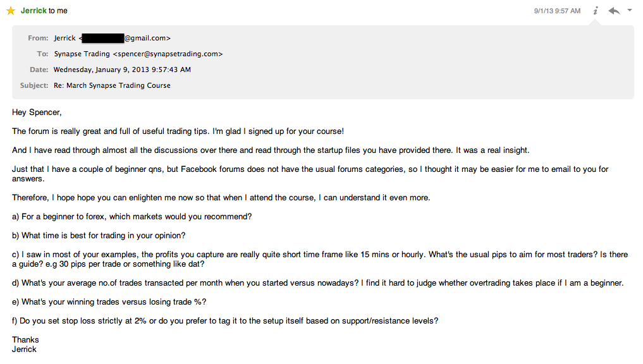Click the "to me" recipient text

pyautogui.click(x=58, y=11)
